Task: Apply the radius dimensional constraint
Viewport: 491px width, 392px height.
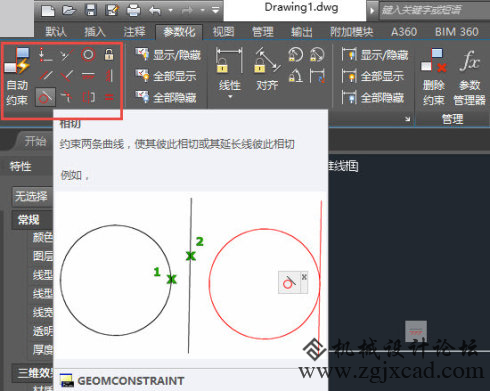Action: [x=295, y=55]
